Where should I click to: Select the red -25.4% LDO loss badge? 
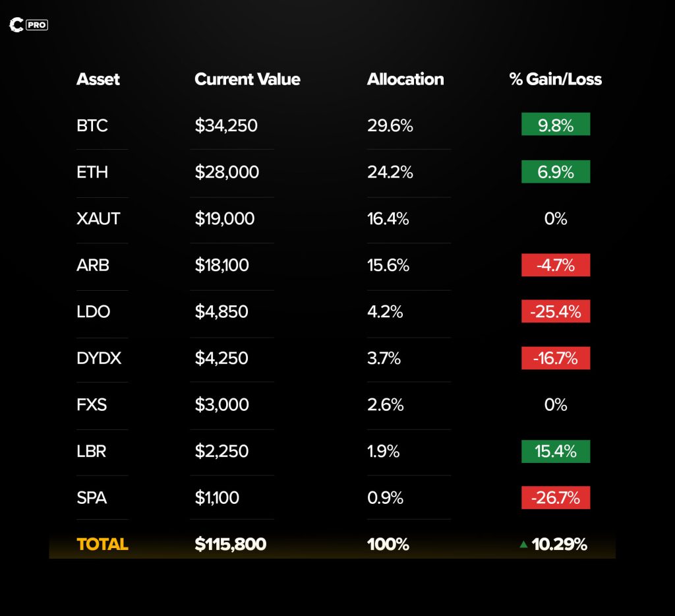(556, 311)
